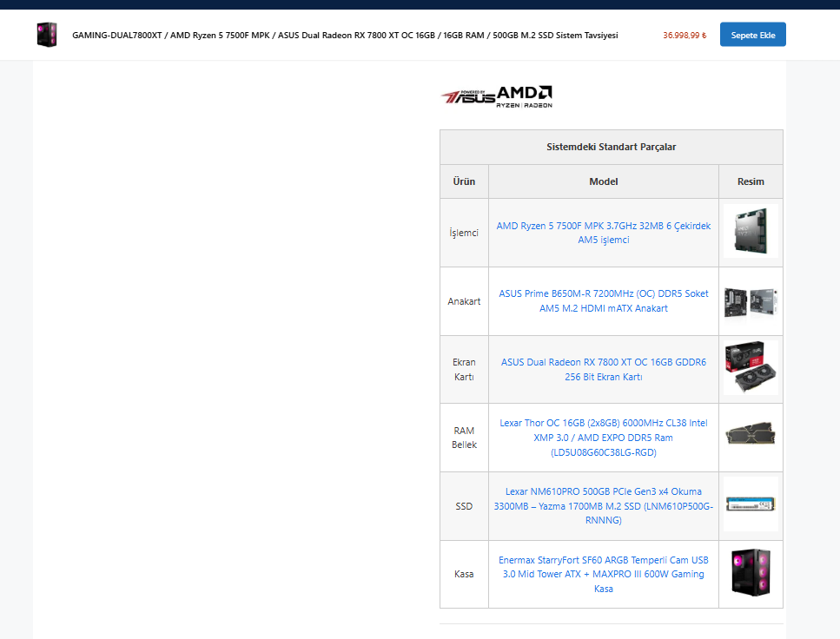
Task: Click the RX 7800 XT graphics card image
Action: point(751,368)
